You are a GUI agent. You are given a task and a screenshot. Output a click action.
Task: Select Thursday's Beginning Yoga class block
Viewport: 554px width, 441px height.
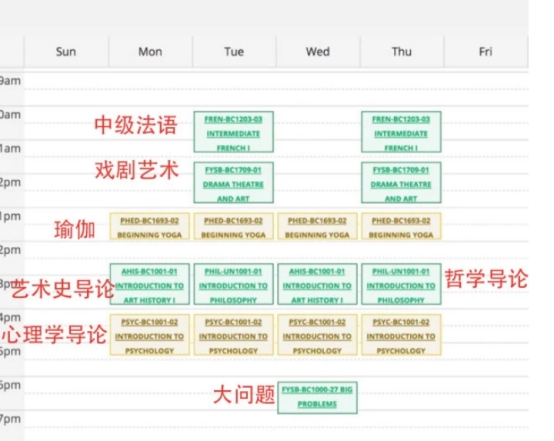[401, 226]
